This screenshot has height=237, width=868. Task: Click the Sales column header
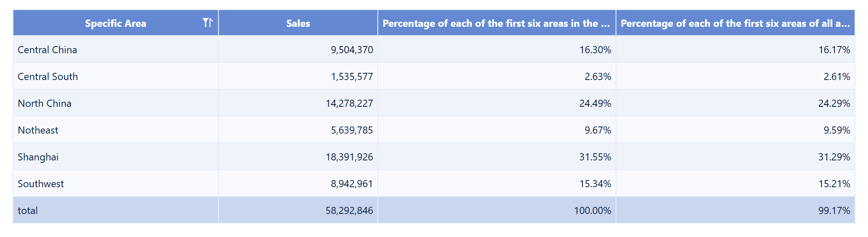pyautogui.click(x=298, y=23)
